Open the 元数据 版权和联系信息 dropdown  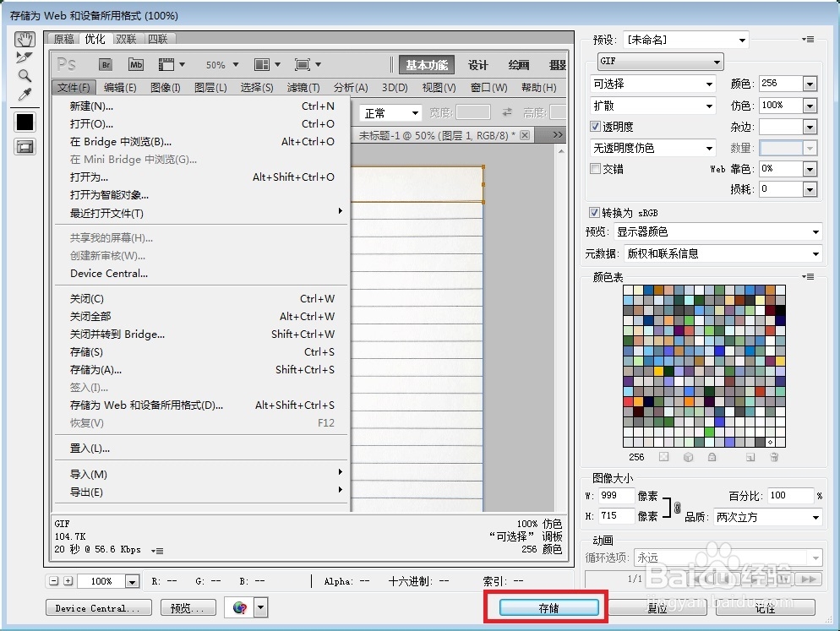(x=723, y=253)
